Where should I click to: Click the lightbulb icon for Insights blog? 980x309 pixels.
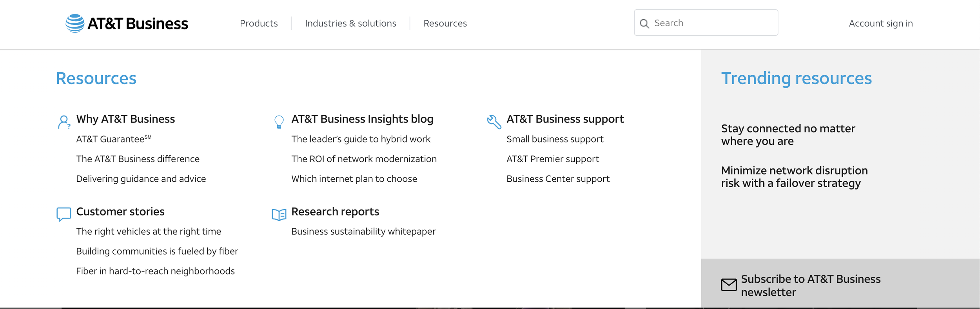279,122
